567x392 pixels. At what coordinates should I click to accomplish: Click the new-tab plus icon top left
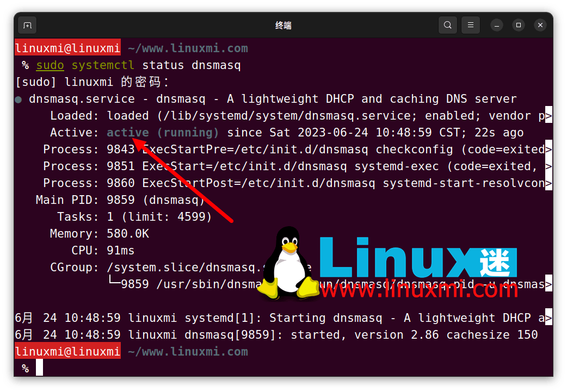pyautogui.click(x=27, y=25)
